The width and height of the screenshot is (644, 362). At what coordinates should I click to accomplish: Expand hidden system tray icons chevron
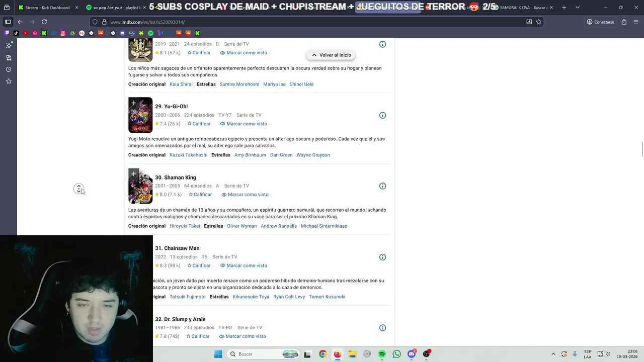click(553, 354)
